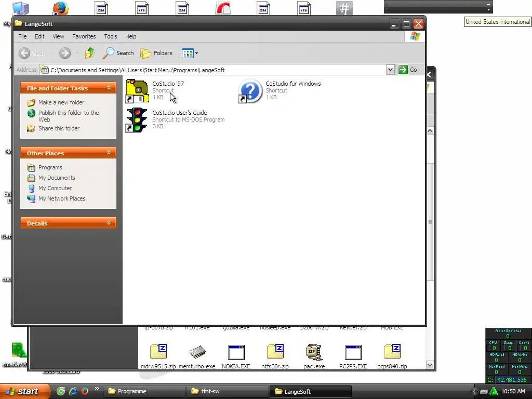This screenshot has width=532, height=399.
Task: Launch Internet Explorer from Quick Launch
Action: (x=73, y=391)
